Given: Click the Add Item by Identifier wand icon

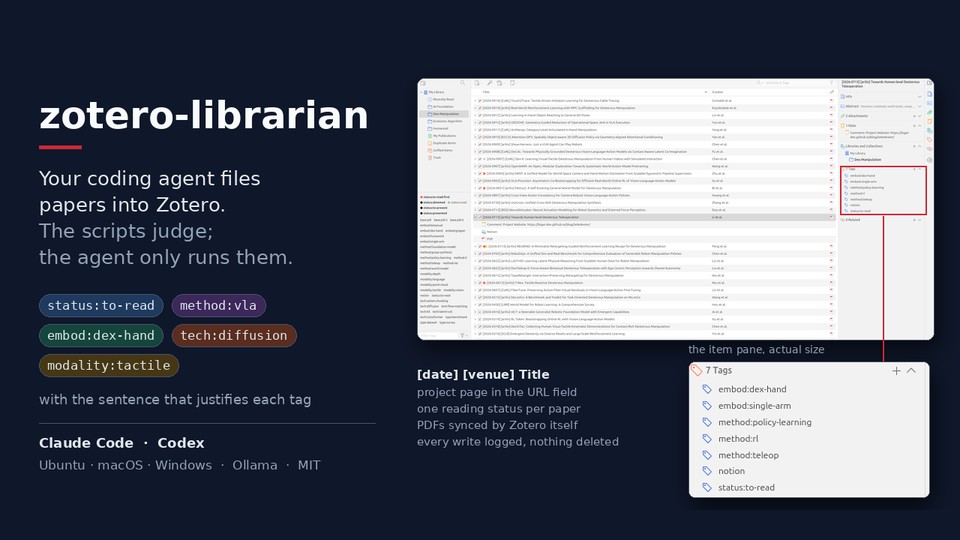Looking at the screenshot, I should (490, 83).
